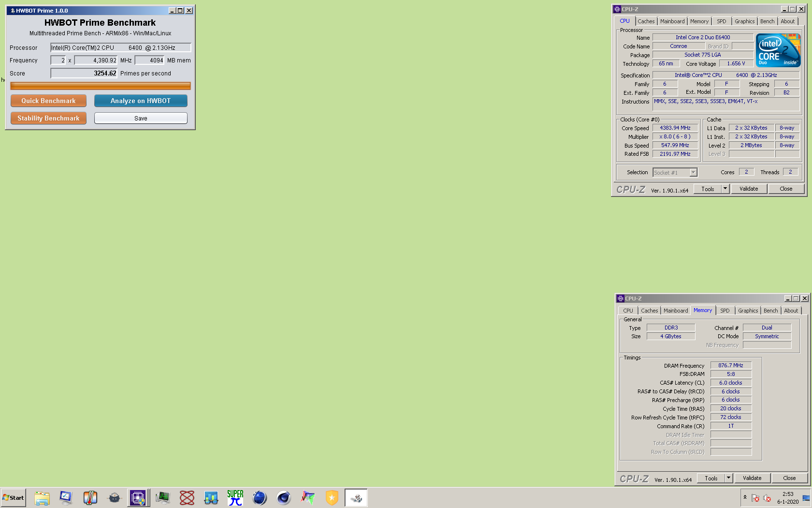812x508 pixels.
Task: Click Validate in top CPU-Z window
Action: (x=749, y=189)
